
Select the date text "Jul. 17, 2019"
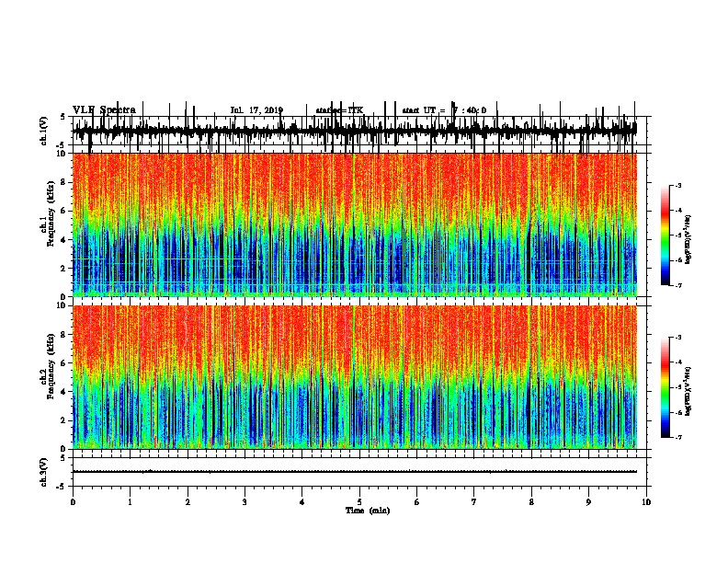click(256, 110)
